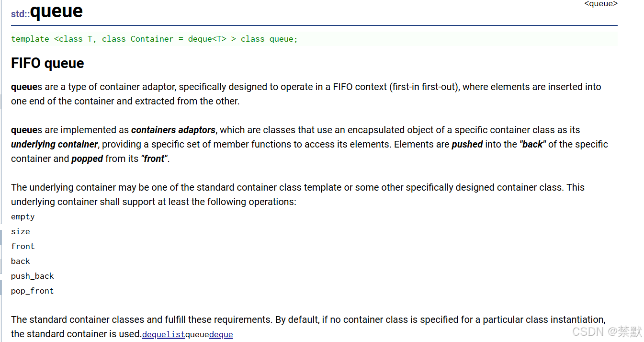Select the size operation in the list

(x=21, y=231)
